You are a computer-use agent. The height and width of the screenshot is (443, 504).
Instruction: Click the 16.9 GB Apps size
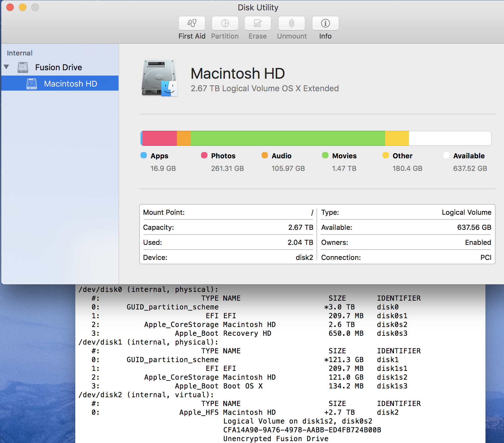pyautogui.click(x=163, y=168)
